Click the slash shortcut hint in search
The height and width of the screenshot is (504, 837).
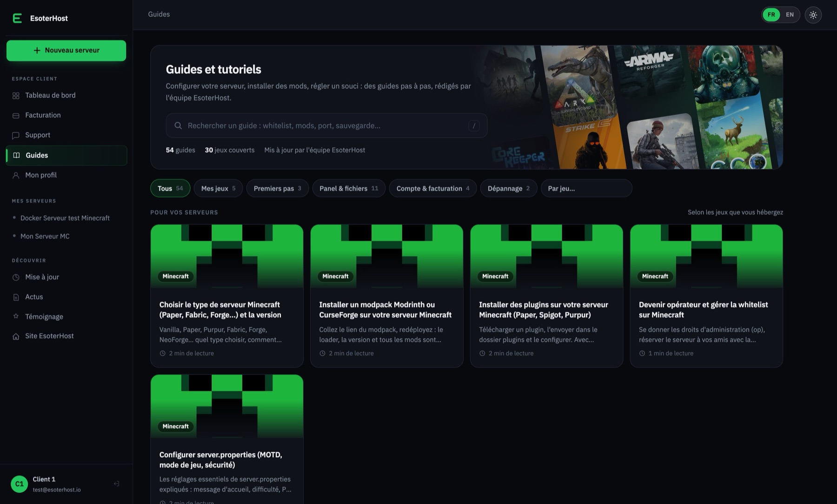click(474, 126)
